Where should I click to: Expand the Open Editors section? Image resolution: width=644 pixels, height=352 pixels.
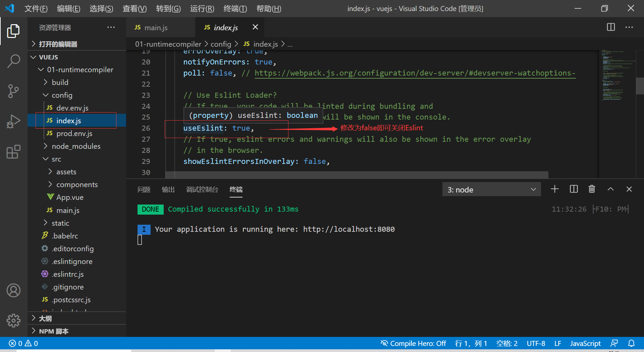point(58,44)
